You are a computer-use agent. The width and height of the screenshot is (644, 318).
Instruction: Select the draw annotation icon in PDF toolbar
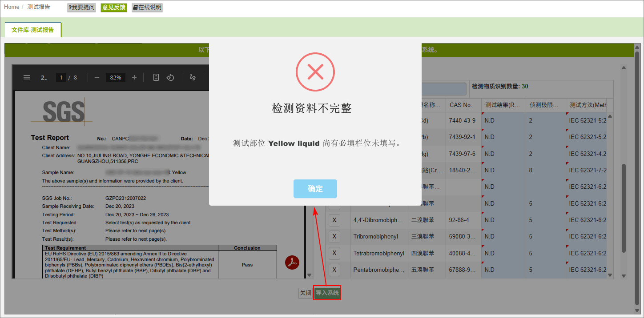tap(193, 77)
